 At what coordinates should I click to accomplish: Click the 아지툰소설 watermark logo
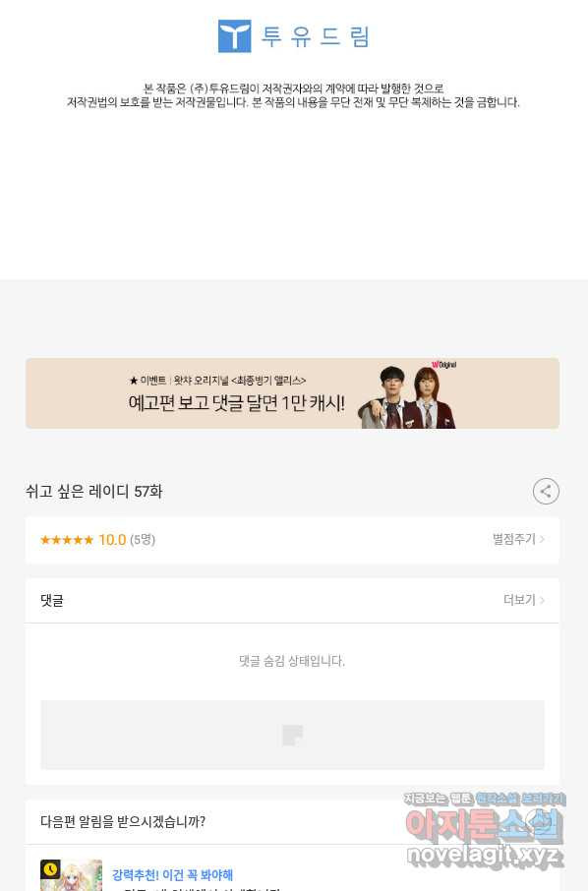tap(484, 826)
